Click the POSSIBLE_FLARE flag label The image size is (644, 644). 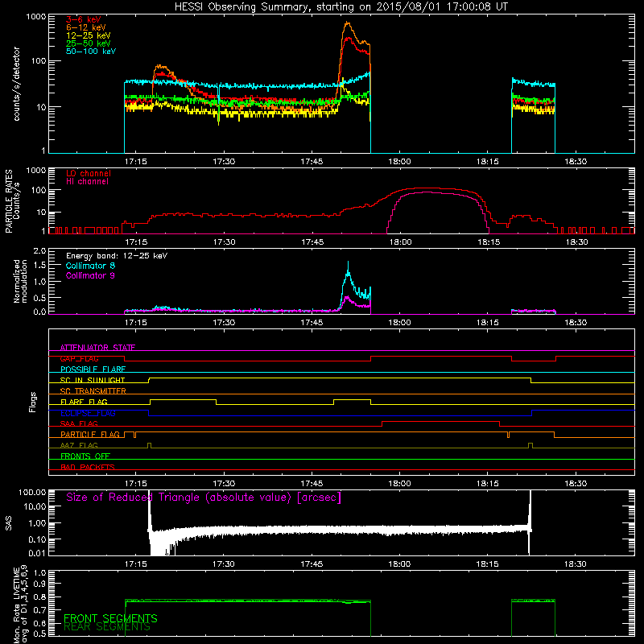tap(93, 369)
